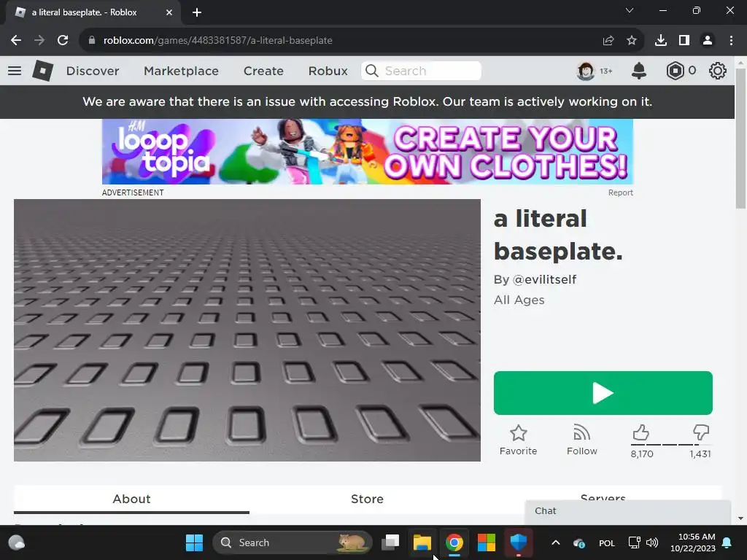Click the 13+ age label
Viewport: 747px width, 560px height.
click(605, 71)
